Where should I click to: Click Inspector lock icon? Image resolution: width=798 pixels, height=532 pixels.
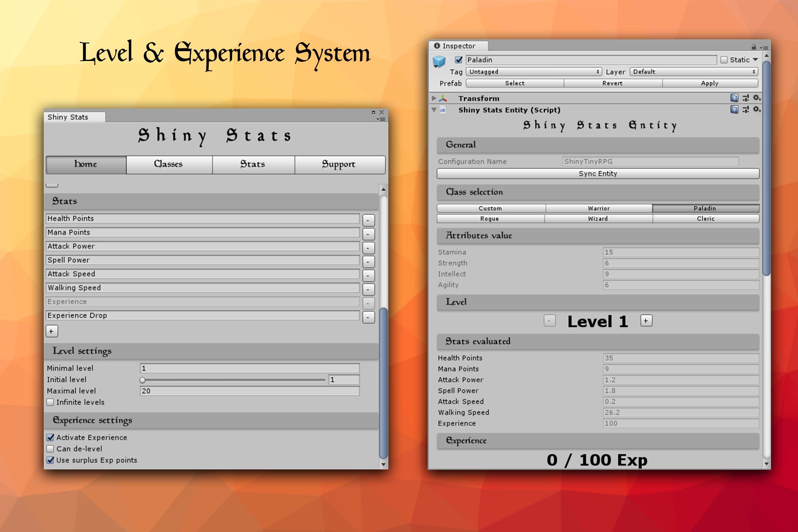pyautogui.click(x=754, y=47)
